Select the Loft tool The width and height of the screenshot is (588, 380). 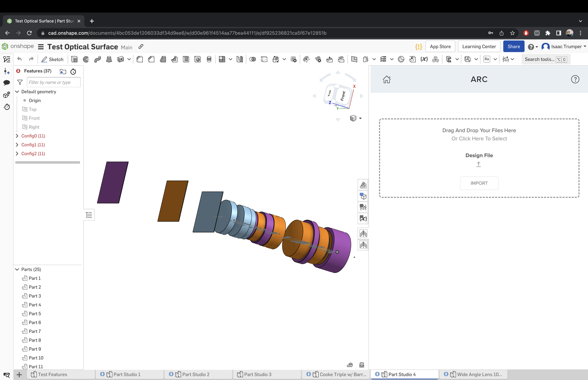(x=109, y=59)
